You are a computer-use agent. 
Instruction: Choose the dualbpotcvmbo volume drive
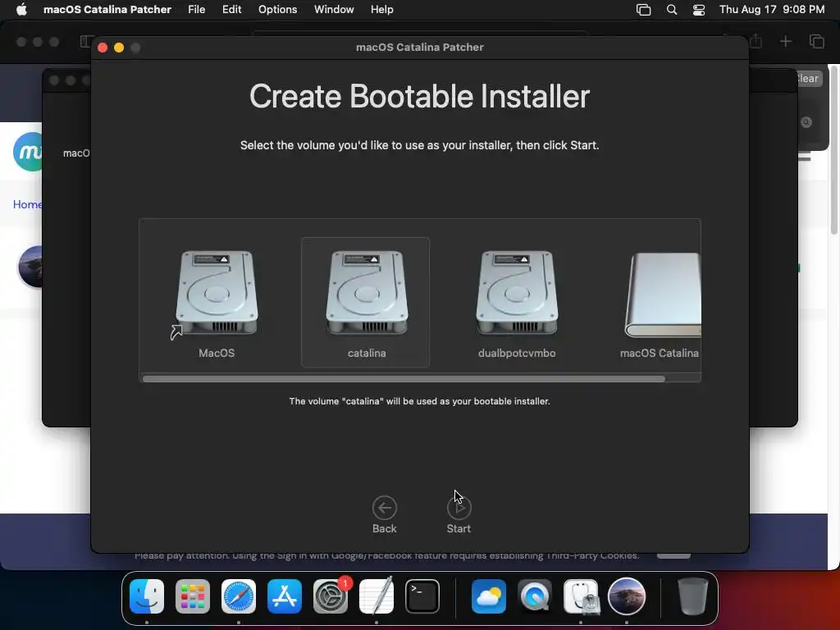click(517, 293)
